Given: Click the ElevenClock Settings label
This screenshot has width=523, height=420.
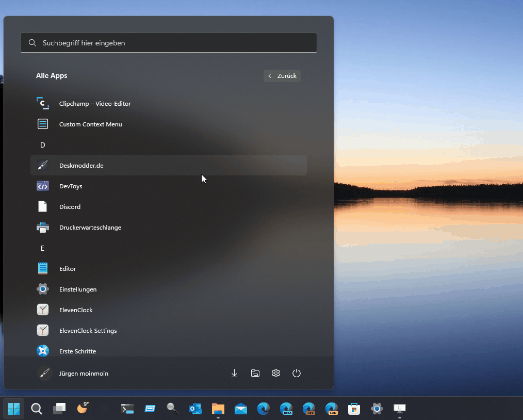Looking at the screenshot, I should point(88,331).
